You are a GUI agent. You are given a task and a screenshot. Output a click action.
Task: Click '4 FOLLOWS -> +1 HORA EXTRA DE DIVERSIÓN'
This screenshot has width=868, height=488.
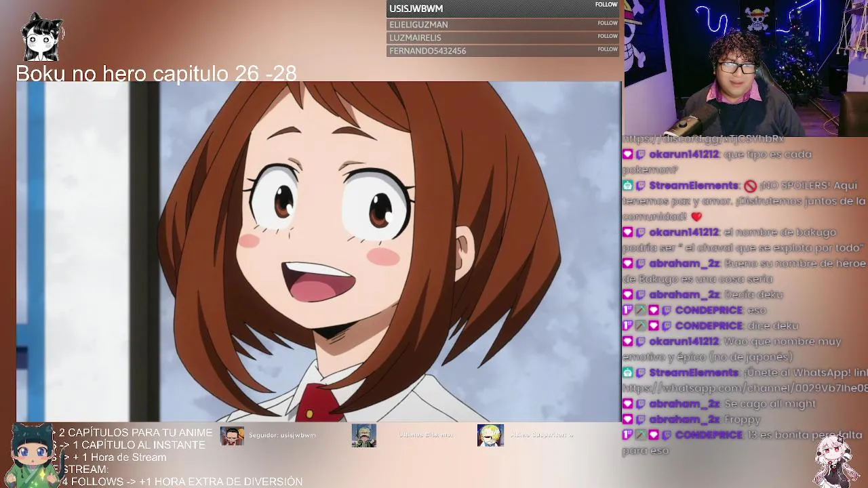pos(182,481)
